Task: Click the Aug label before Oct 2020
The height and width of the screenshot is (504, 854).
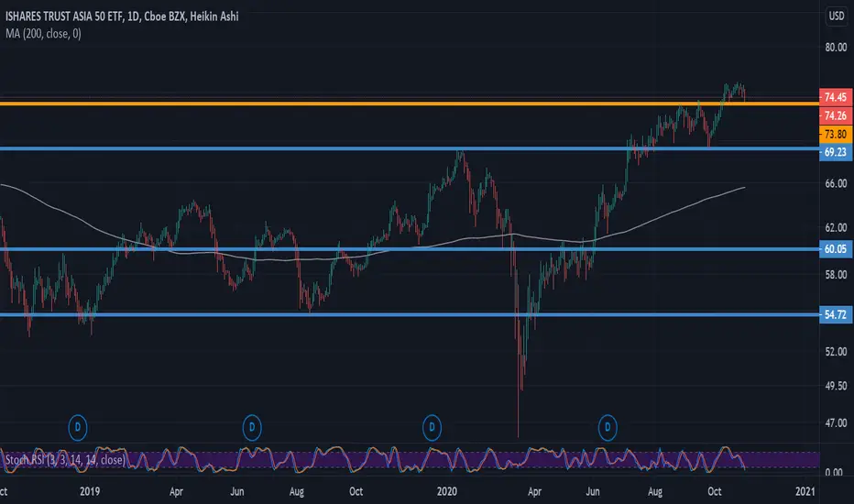Action: (655, 492)
